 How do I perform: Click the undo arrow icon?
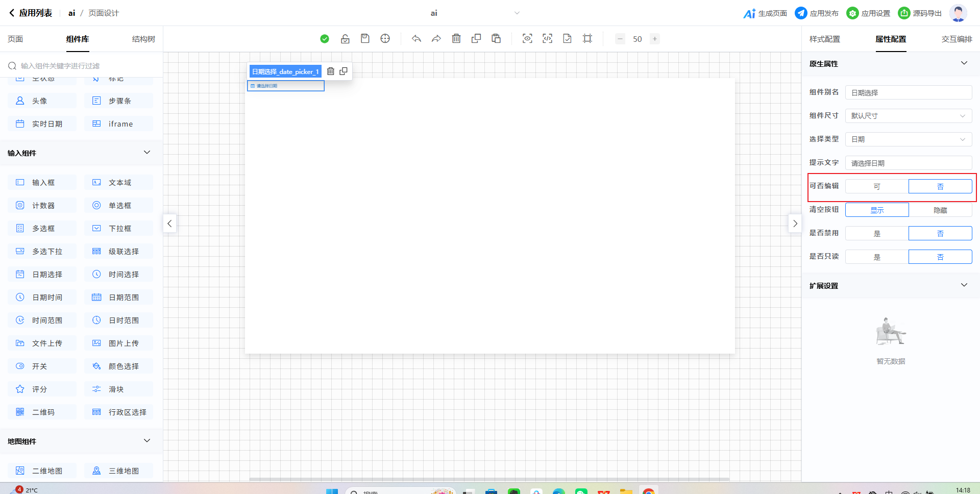(416, 39)
